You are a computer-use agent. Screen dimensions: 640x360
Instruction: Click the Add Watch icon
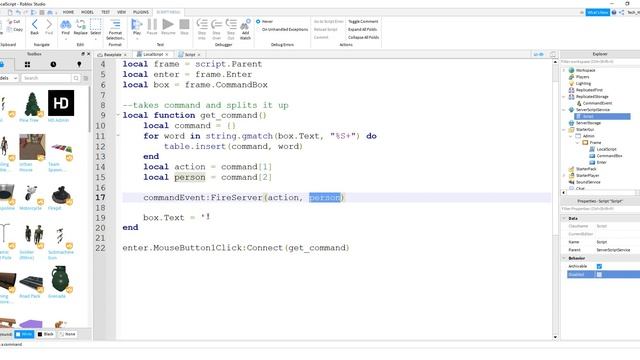pyautogui.click(x=245, y=24)
